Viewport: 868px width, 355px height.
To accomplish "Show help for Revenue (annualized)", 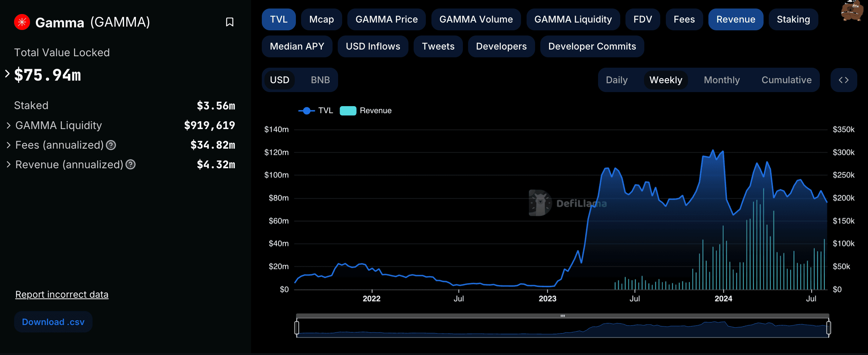I will coord(131,165).
